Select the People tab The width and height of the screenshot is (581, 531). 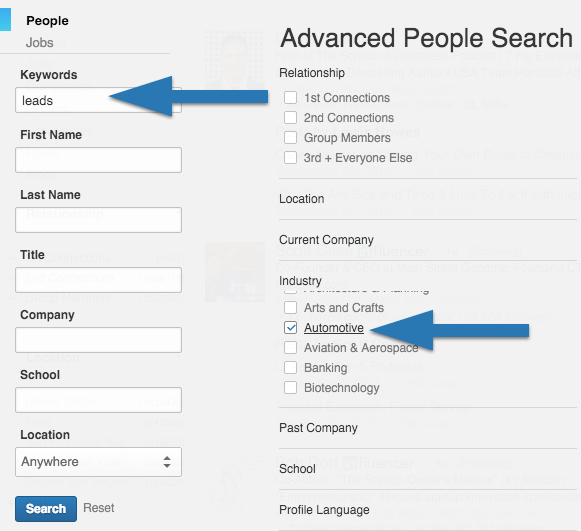(47, 21)
